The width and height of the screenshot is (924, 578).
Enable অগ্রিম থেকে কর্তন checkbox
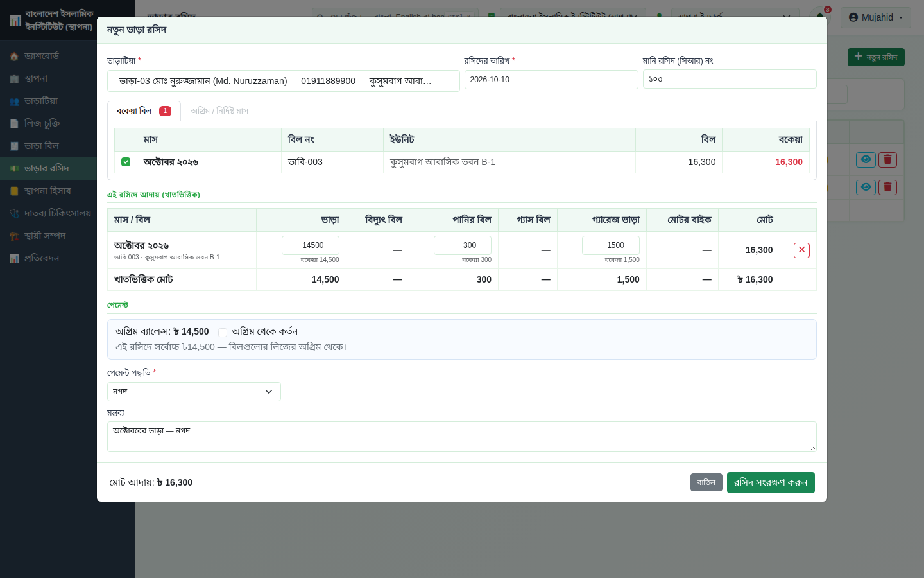pos(223,332)
